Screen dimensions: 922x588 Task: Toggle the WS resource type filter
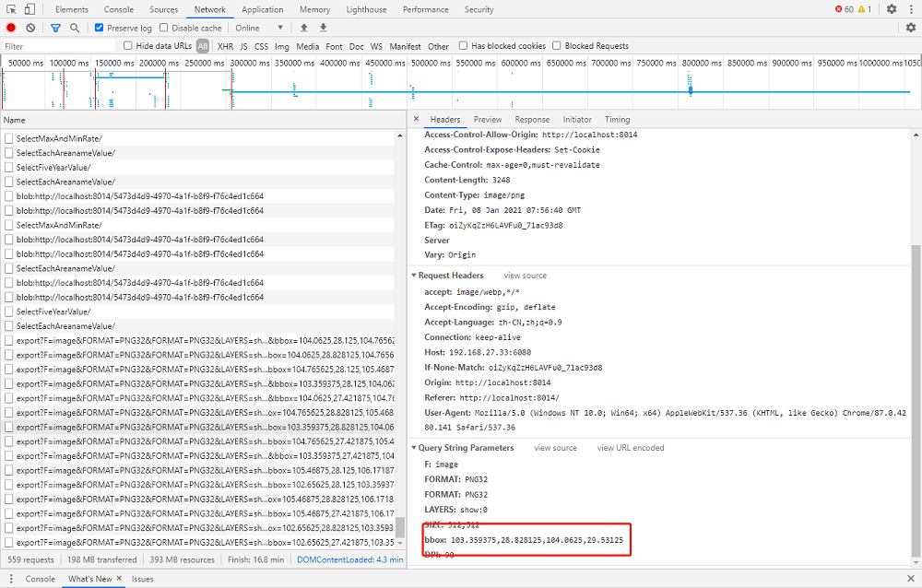376,46
